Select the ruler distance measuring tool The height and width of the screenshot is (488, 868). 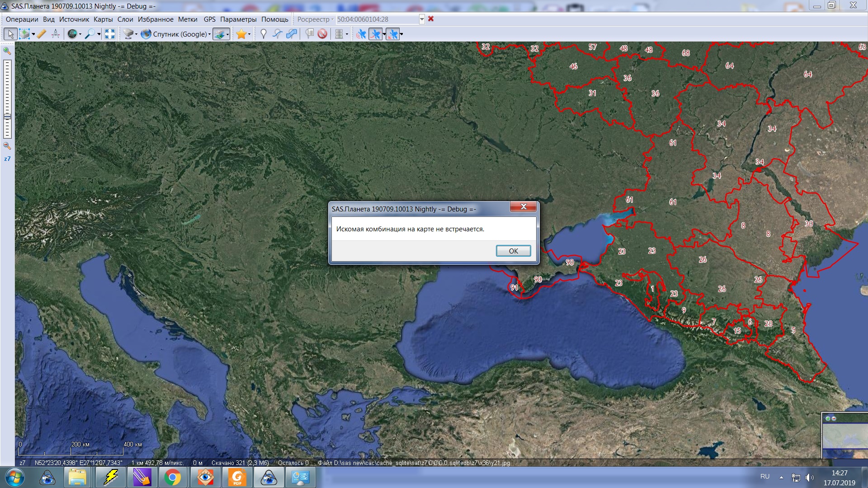click(x=42, y=34)
